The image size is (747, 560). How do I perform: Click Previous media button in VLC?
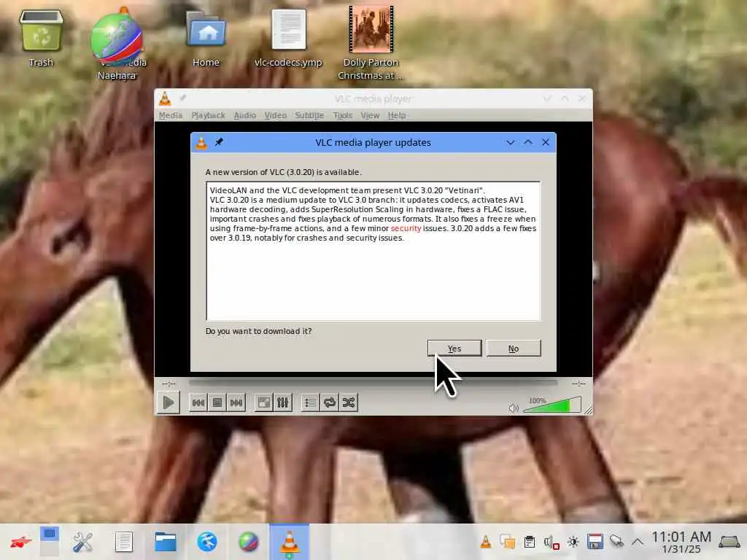pos(198,402)
